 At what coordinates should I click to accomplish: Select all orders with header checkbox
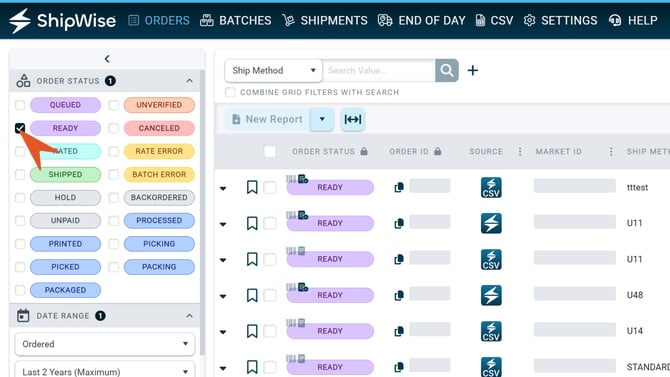(x=270, y=151)
